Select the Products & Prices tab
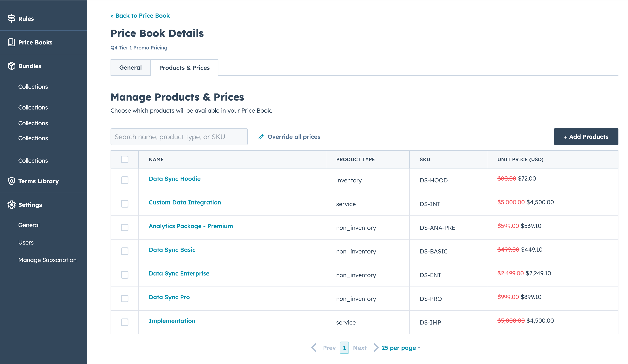 pos(184,68)
